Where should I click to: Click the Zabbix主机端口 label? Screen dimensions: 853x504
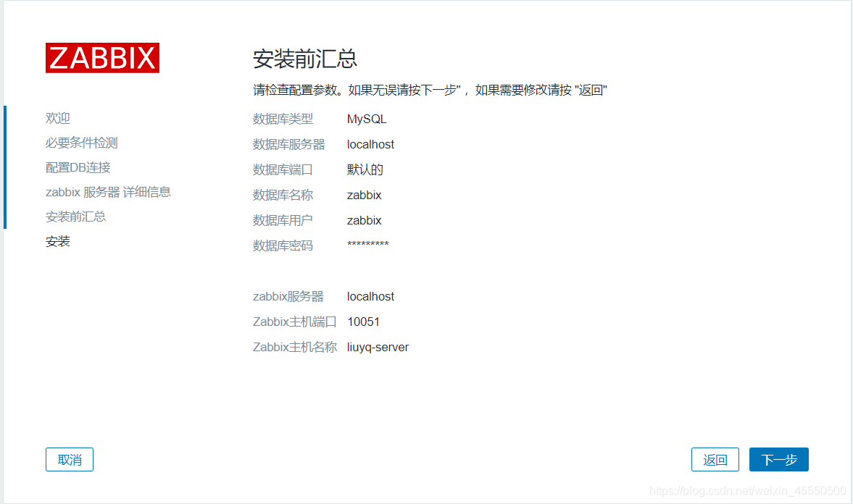[295, 322]
